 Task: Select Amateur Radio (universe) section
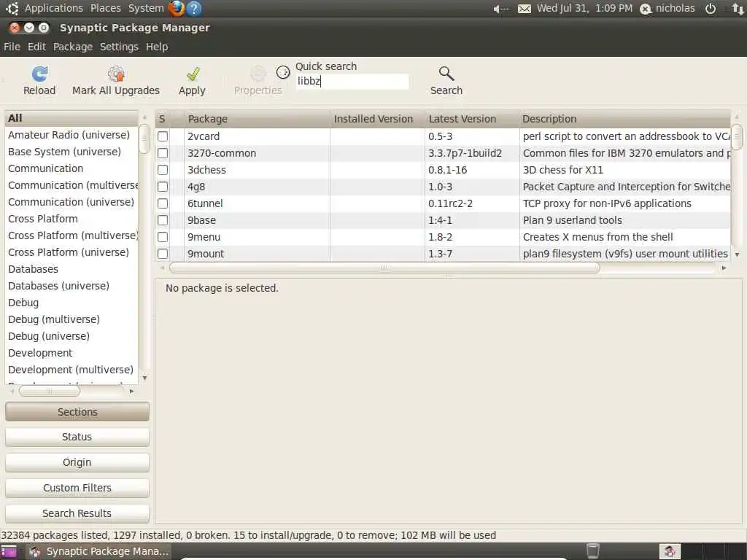pyautogui.click(x=71, y=135)
